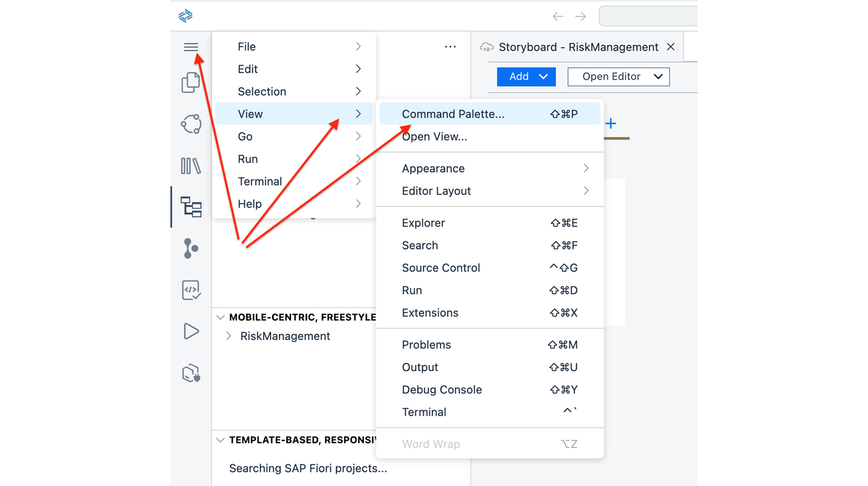This screenshot has width=868, height=486.
Task: Choose Run with the ⇧⌘D shortcut
Action: [x=490, y=291]
